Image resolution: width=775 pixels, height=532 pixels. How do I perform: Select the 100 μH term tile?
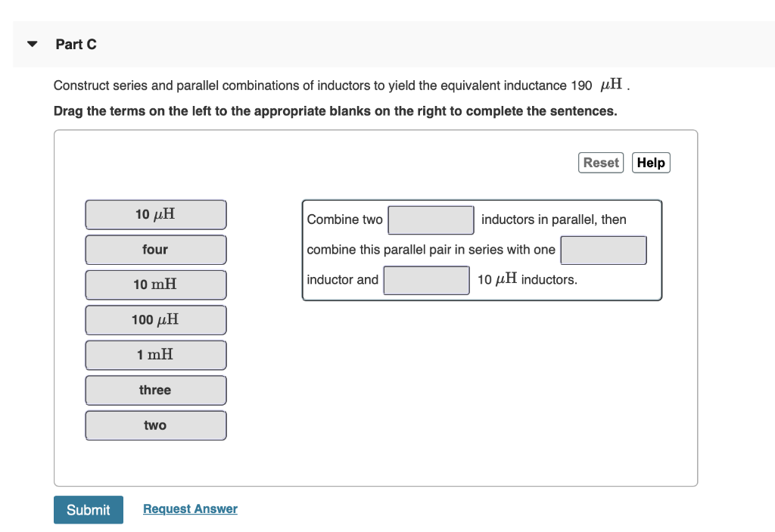click(x=156, y=319)
